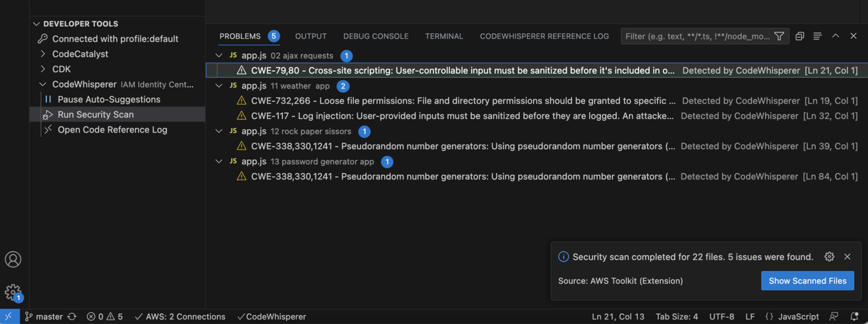Select Open Code Reference Log
This screenshot has height=324, width=868.
(x=113, y=129)
